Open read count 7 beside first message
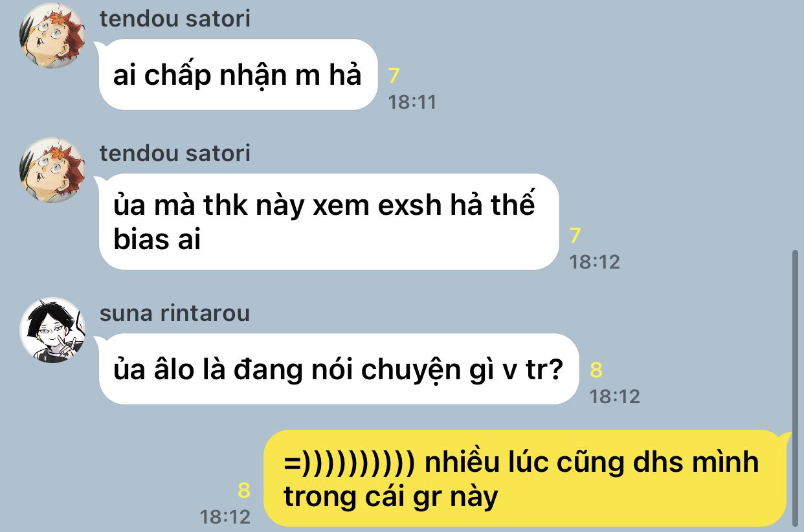The image size is (804, 532). (x=394, y=76)
